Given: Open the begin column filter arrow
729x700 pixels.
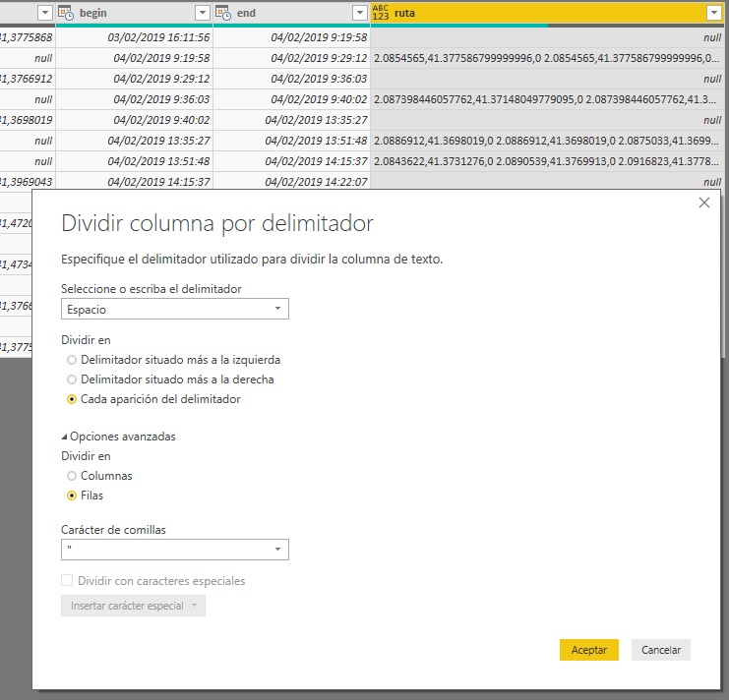Looking at the screenshot, I should (202, 13).
